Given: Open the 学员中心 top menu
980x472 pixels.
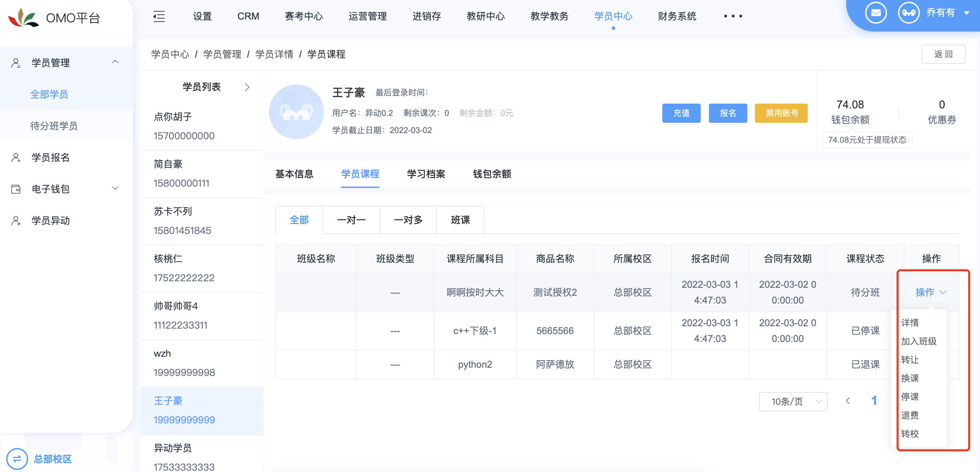Looking at the screenshot, I should click(613, 16).
